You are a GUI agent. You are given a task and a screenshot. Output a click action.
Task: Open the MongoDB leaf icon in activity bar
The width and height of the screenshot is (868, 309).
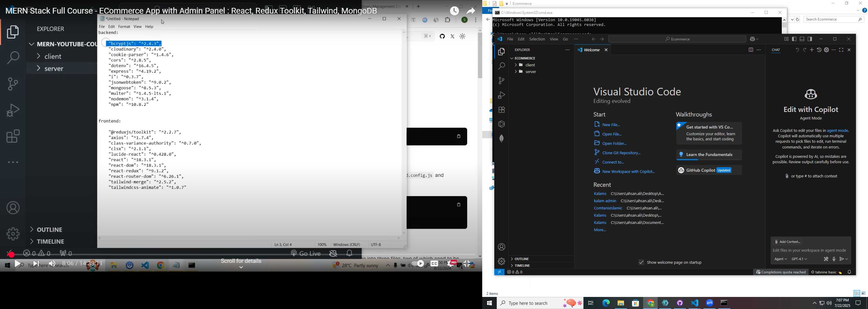point(502,139)
